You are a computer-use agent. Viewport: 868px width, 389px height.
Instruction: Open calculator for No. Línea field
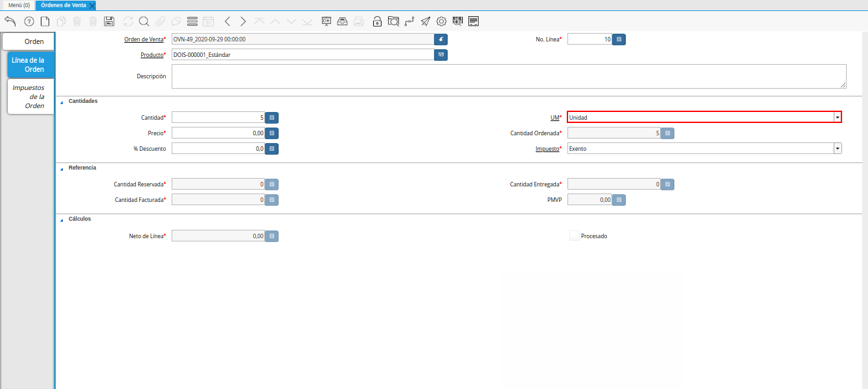[x=619, y=39]
